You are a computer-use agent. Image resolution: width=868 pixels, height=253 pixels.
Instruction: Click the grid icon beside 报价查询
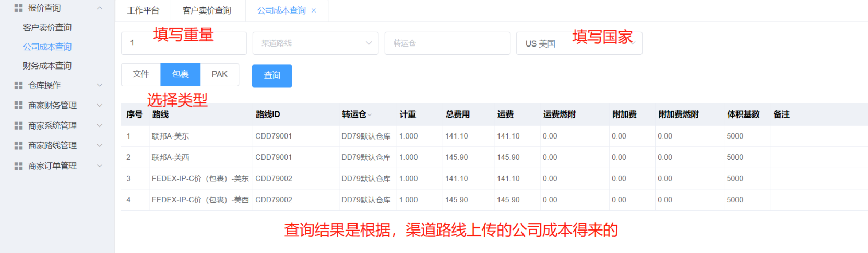pos(18,8)
